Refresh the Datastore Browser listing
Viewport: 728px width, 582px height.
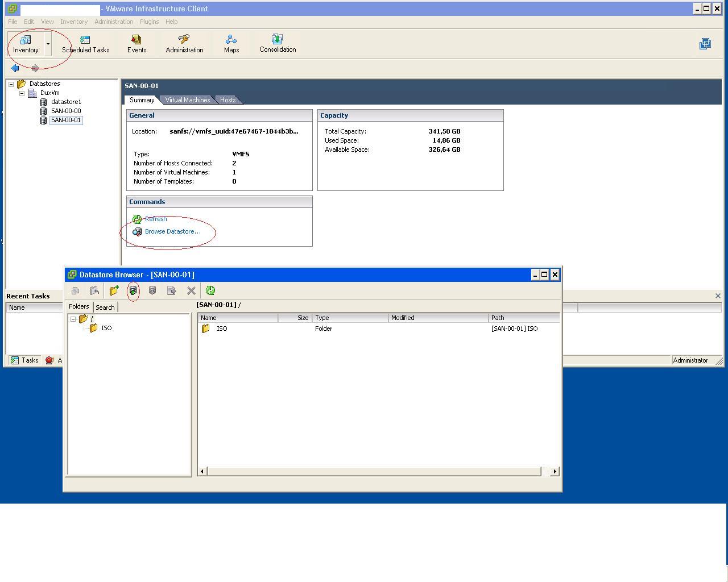[210, 290]
